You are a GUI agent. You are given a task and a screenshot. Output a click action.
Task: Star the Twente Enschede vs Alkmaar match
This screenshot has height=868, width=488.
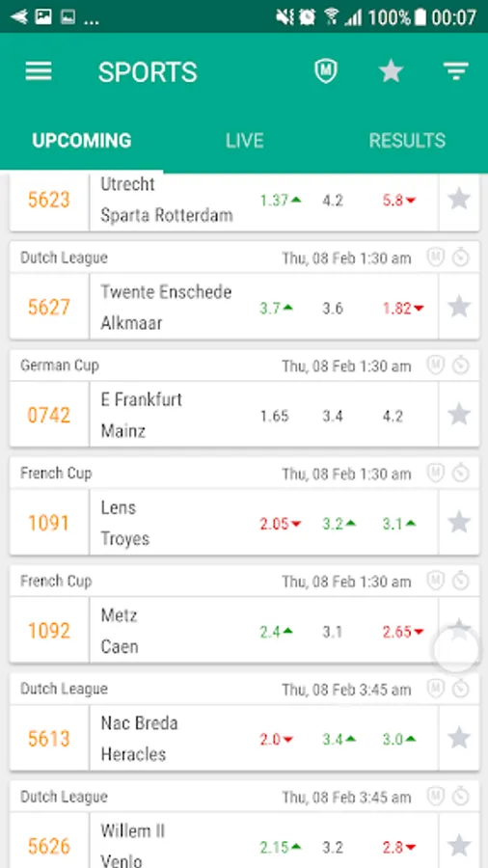tap(459, 306)
